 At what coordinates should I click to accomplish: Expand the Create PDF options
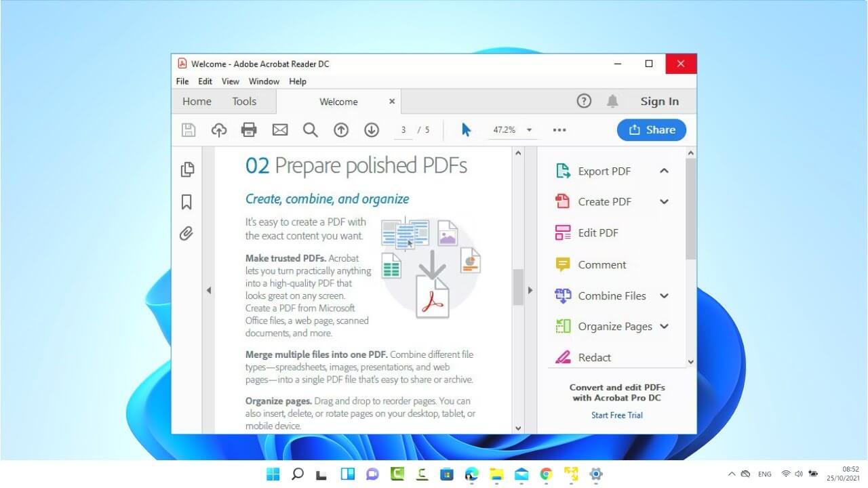coord(664,201)
